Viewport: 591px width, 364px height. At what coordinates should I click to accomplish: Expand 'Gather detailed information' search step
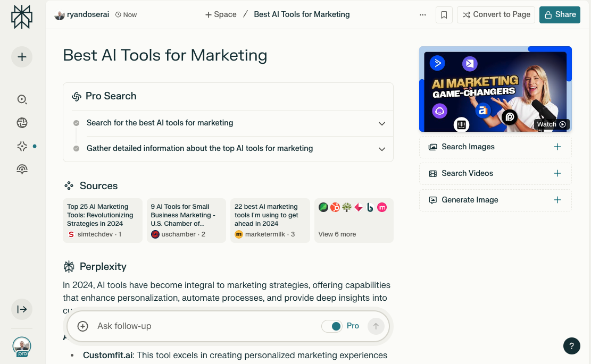(381, 149)
